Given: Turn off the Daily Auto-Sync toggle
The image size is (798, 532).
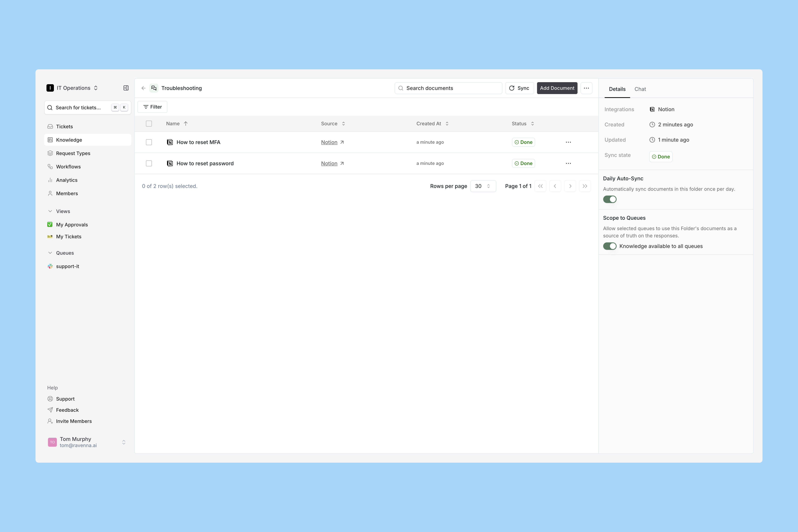Looking at the screenshot, I should pos(610,199).
